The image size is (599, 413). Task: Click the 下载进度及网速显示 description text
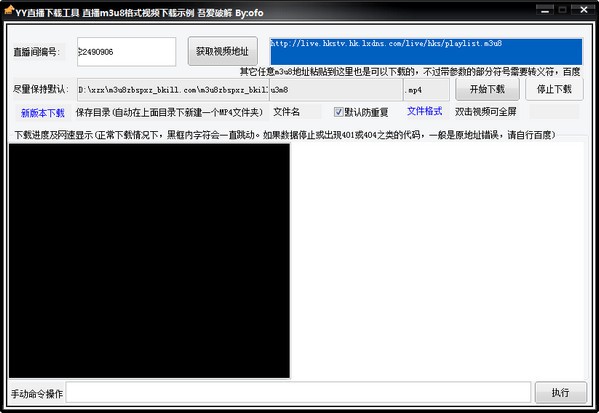(x=285, y=134)
